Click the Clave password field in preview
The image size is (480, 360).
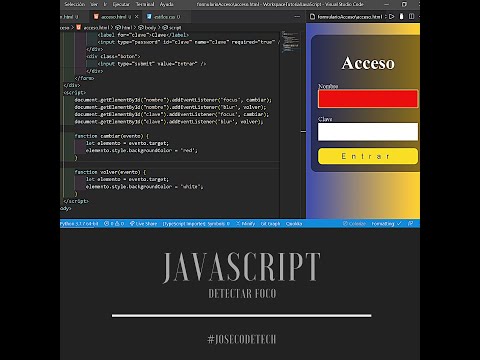(368, 132)
